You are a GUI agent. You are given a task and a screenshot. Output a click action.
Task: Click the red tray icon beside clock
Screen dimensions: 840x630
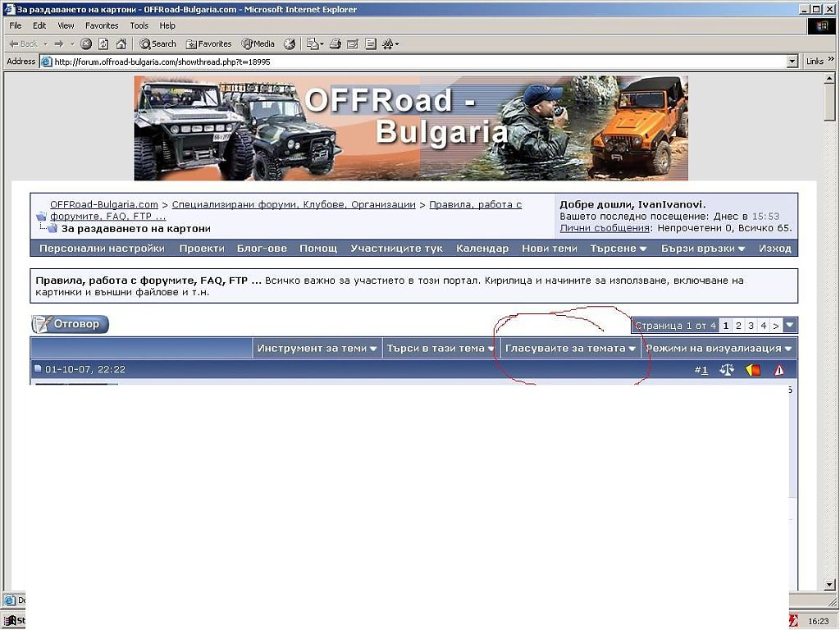[793, 620]
